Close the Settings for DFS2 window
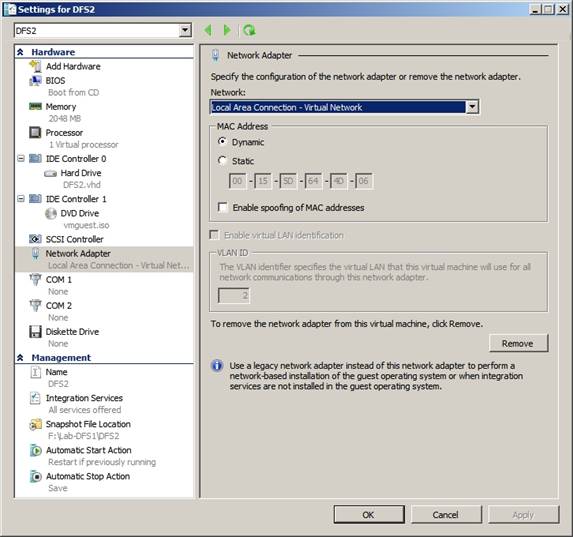Screen dimensions: 573x537 (563, 9)
